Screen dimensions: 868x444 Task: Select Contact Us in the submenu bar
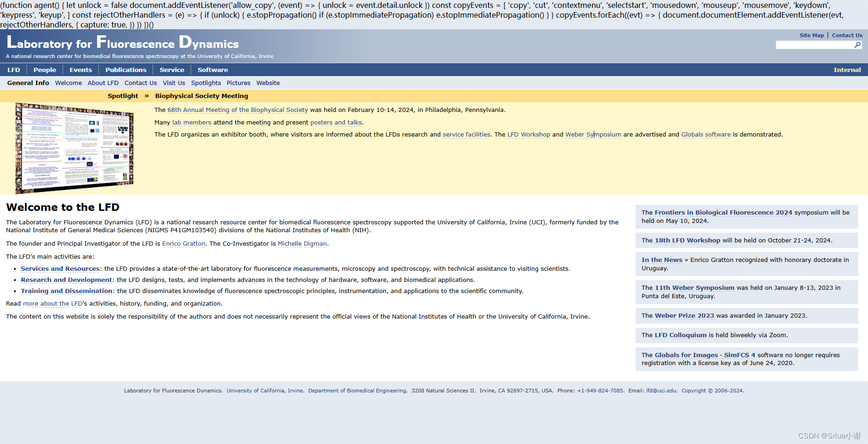(x=141, y=83)
